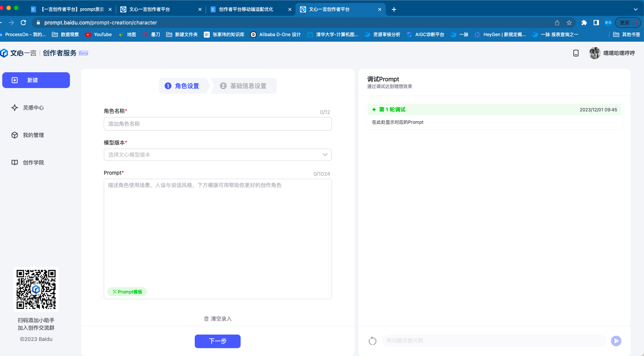
Task: Expand the tab search chevron
Action: pos(636,9)
